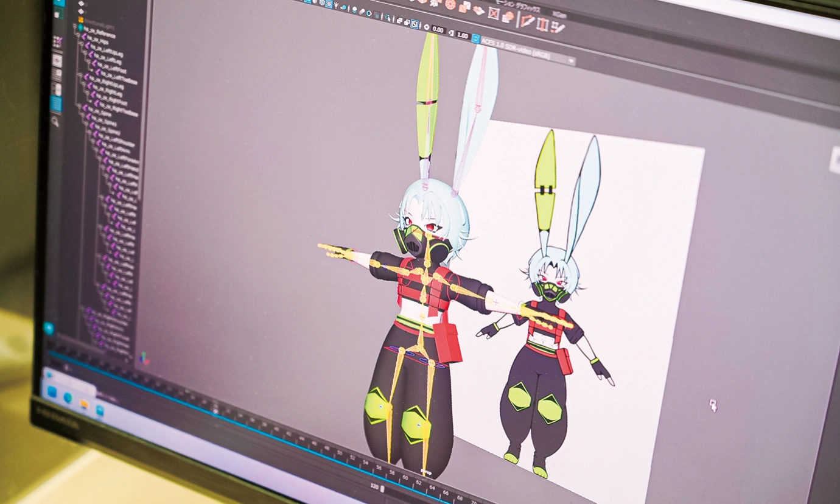Select the two-pane layout icon in sidebar
This screenshot has width=840, height=504.
tap(57, 89)
